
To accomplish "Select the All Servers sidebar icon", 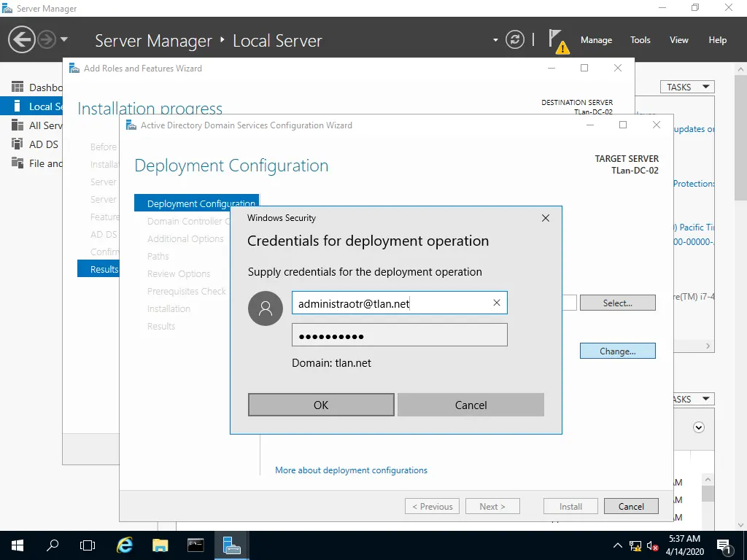I will point(18,125).
